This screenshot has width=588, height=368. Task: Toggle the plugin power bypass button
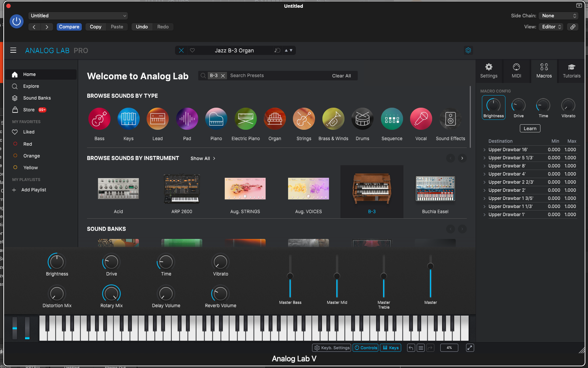(17, 21)
